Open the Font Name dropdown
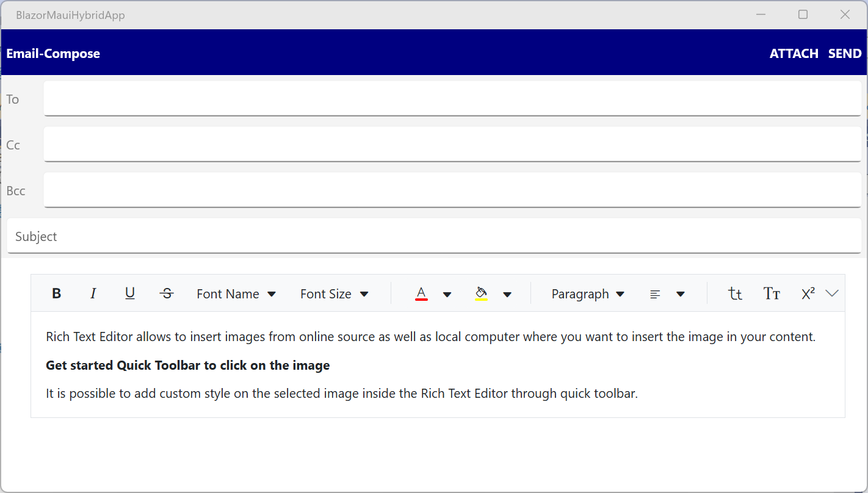 tap(236, 293)
